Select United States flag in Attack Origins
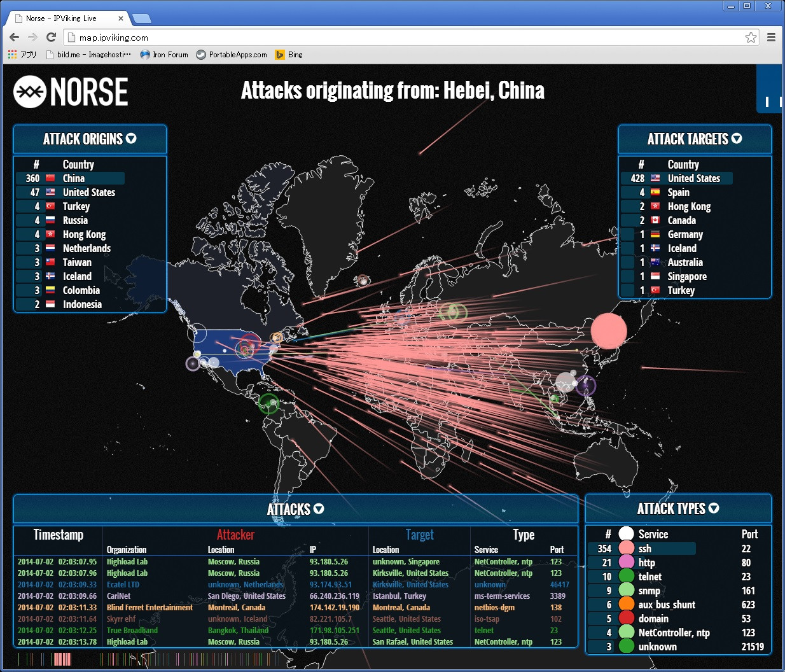This screenshot has height=672, width=785. click(50, 192)
